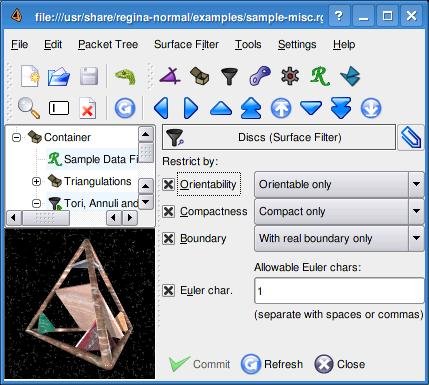This screenshot has height=385, width=429.
Task: Click the Open file folder icon
Action: [x=59, y=77]
